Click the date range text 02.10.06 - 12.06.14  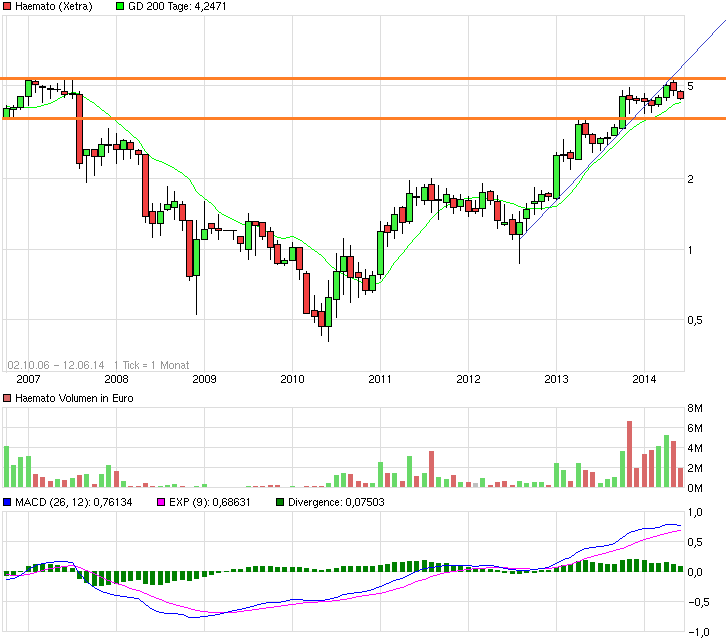56,365
